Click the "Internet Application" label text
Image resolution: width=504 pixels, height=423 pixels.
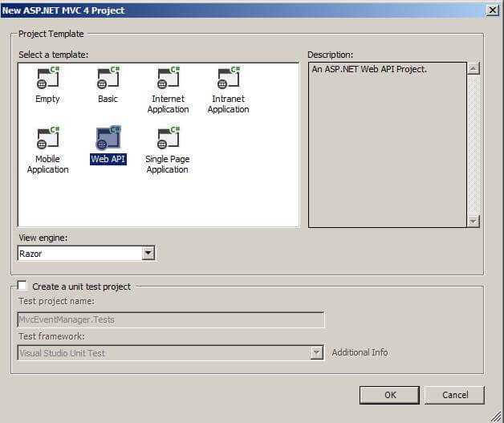(168, 104)
